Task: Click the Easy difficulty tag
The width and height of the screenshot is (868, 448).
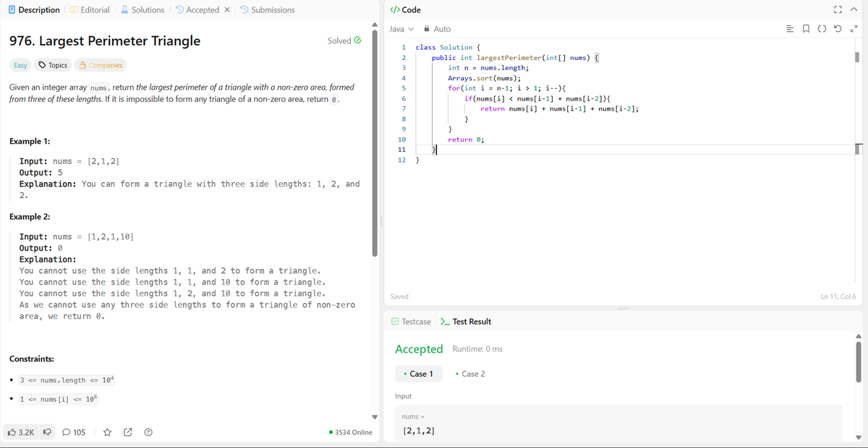Action: tap(20, 65)
